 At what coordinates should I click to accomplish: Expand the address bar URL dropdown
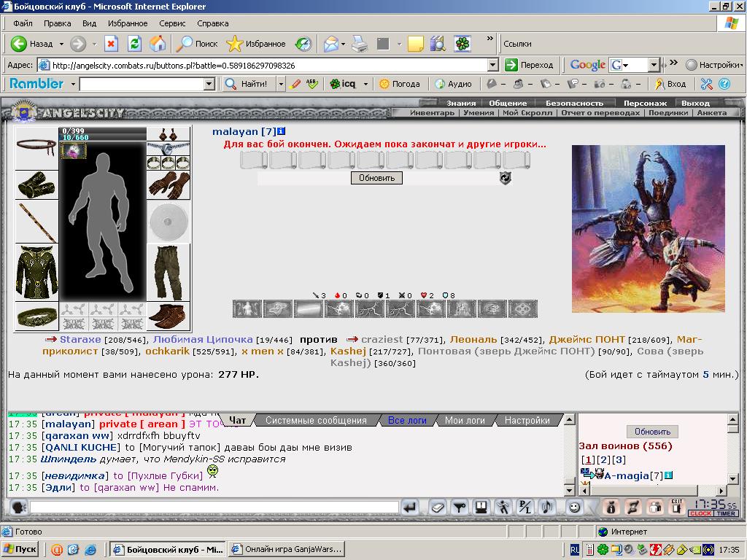pos(493,65)
